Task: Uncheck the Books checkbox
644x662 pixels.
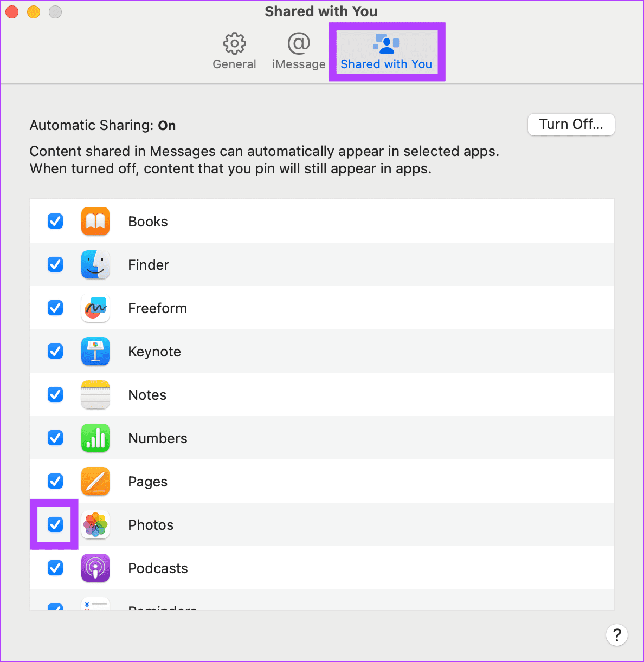Action: [55, 221]
